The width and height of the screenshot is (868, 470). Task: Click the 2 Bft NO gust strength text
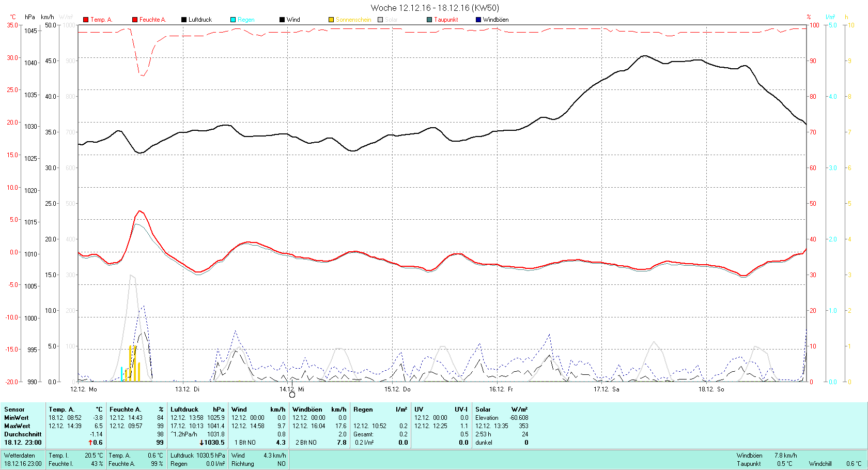(x=306, y=443)
